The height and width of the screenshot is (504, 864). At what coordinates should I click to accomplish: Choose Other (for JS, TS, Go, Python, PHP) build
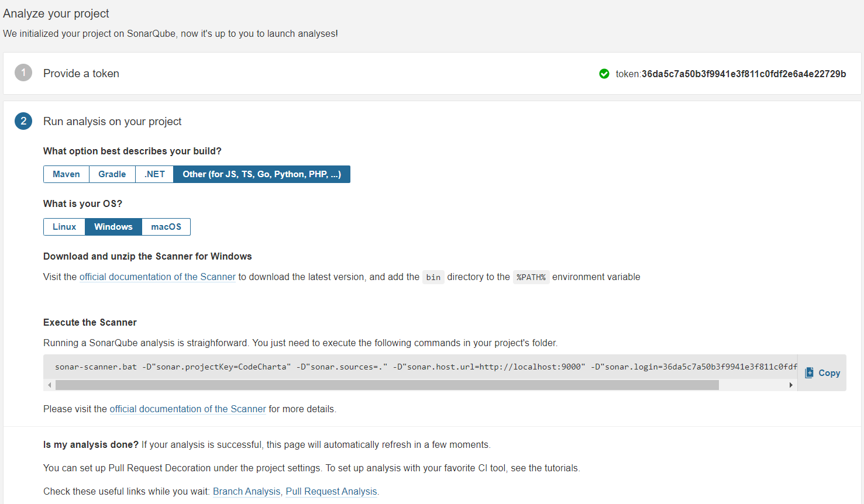click(262, 174)
